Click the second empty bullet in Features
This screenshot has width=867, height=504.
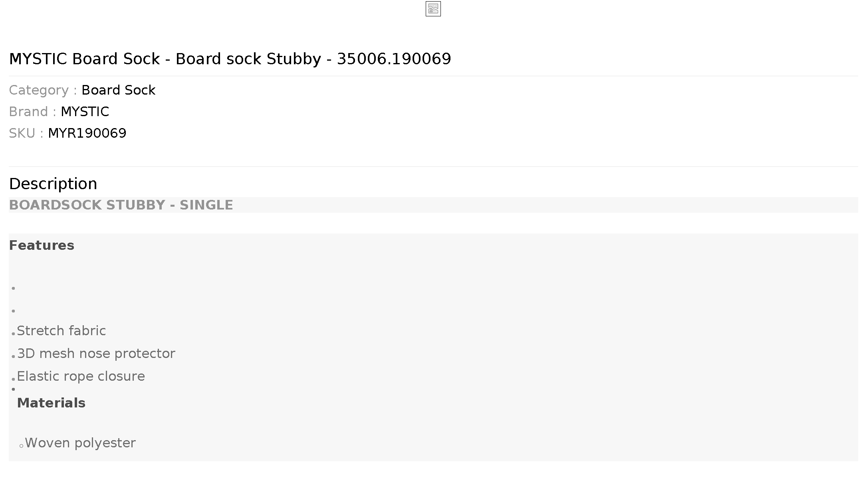click(x=14, y=311)
